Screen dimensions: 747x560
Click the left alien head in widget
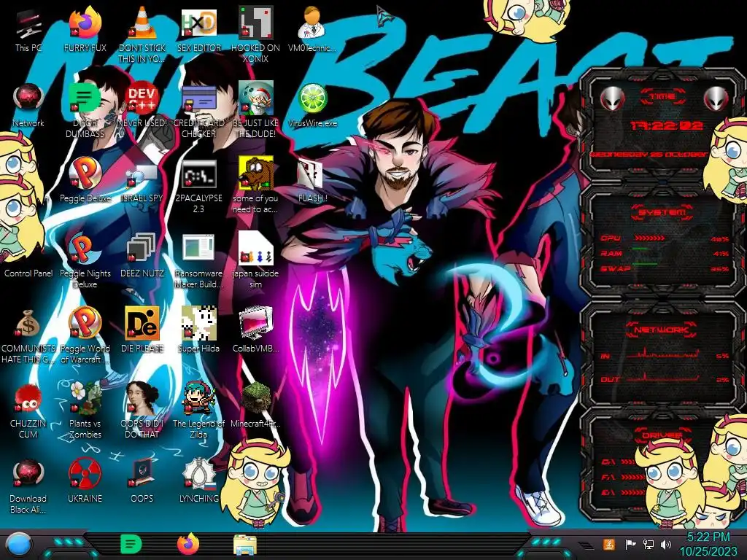(612, 99)
